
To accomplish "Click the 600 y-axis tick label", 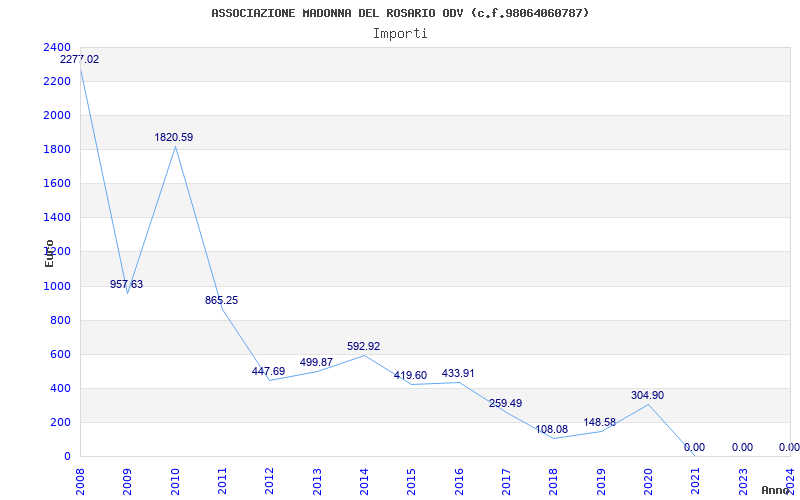I will tap(60, 355).
